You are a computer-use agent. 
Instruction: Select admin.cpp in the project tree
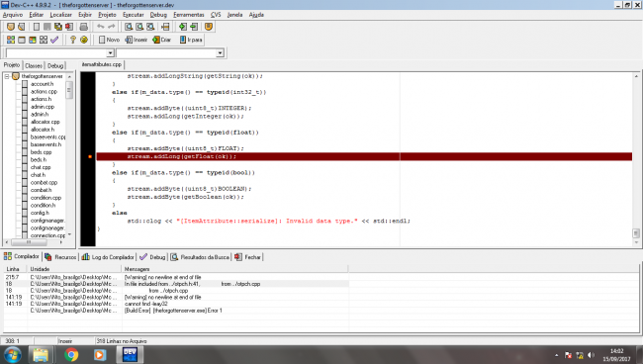pos(43,107)
